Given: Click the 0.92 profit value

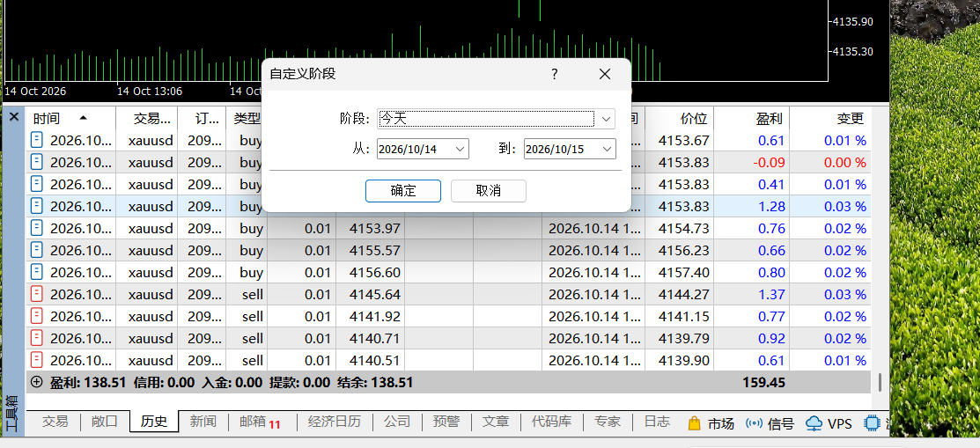Looking at the screenshot, I should pyautogui.click(x=771, y=338).
